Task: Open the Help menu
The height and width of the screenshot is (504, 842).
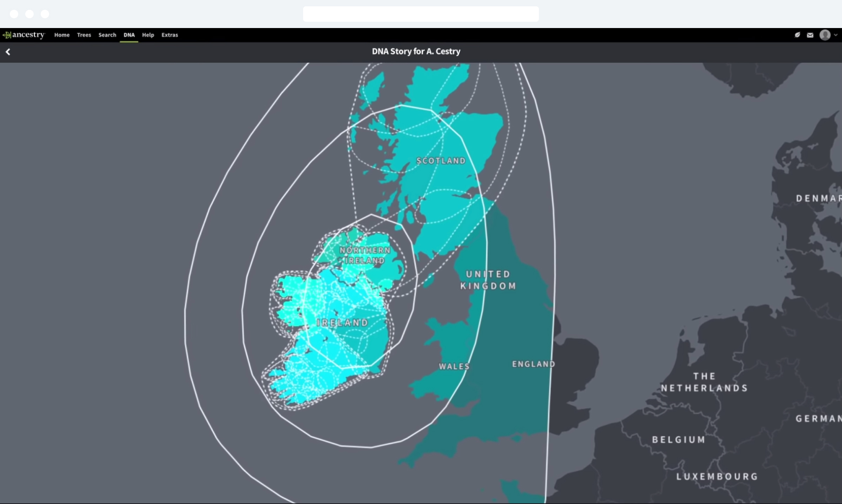Action: click(148, 35)
